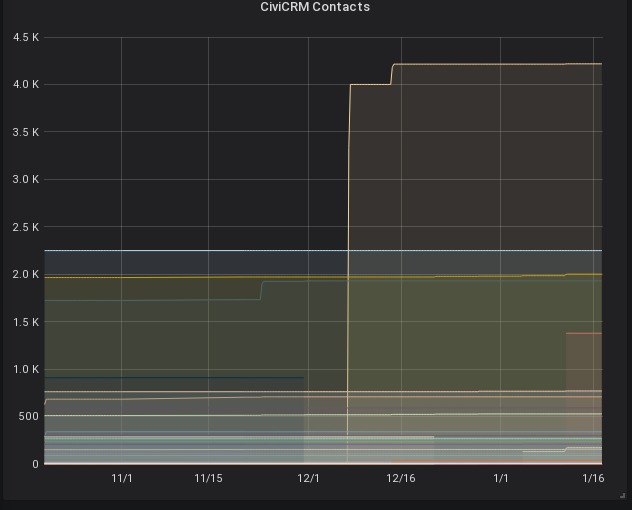The image size is (632, 510).
Task: Click the 2.0 K y-axis label
Action: (x=26, y=274)
